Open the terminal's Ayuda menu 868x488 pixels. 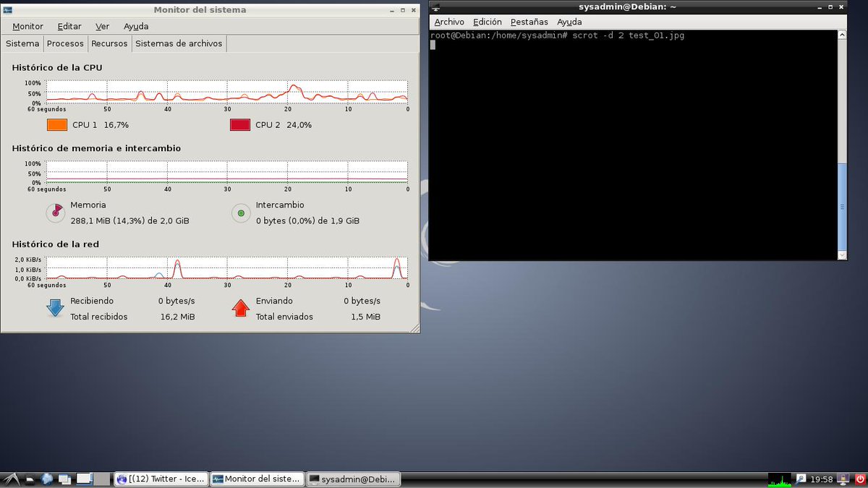(x=569, y=22)
